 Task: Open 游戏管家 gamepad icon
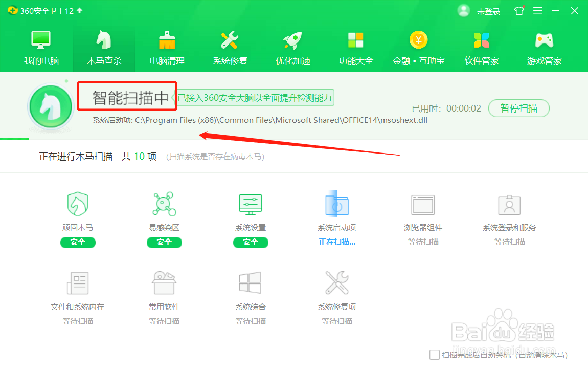coord(544,40)
